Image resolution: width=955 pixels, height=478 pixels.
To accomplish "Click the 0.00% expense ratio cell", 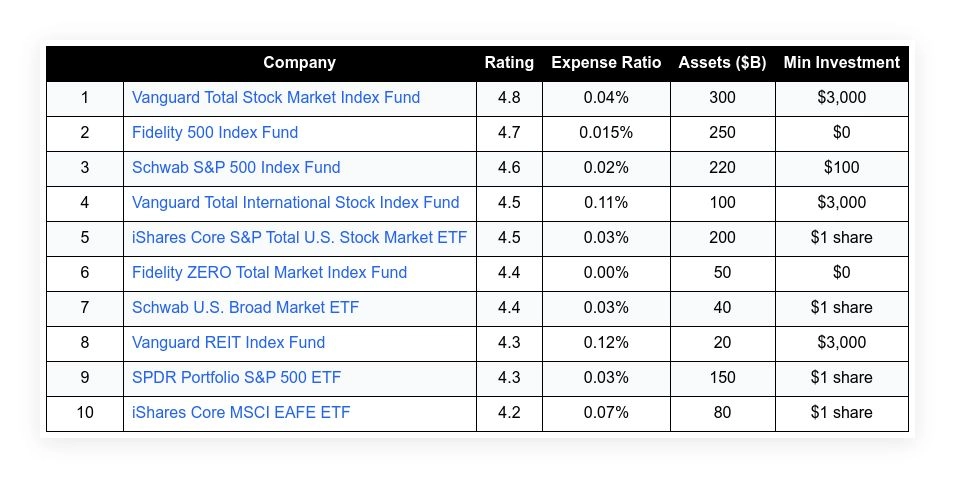I will pos(606,273).
